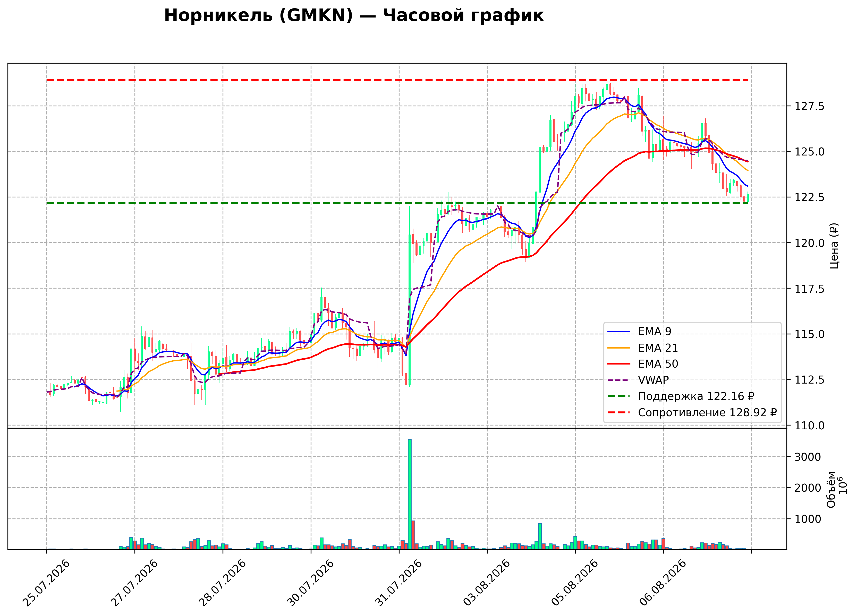The width and height of the screenshot is (857, 616).
Task: Click price tick 127.5 on the axis
Action: pos(809,106)
